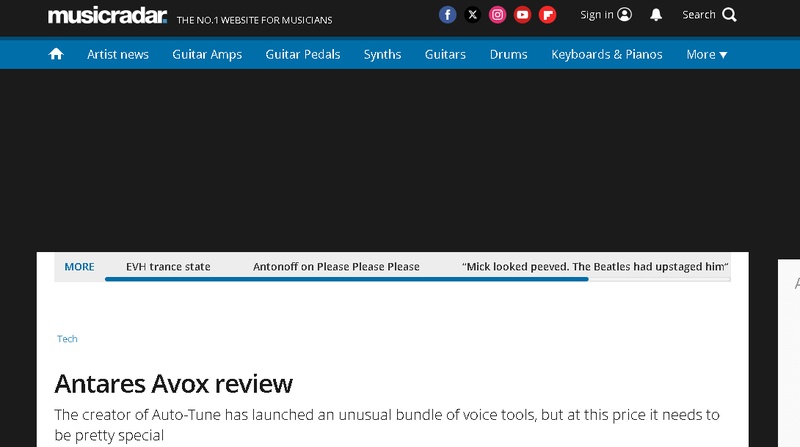Click the No.1 website for musicians tagline

(254, 20)
